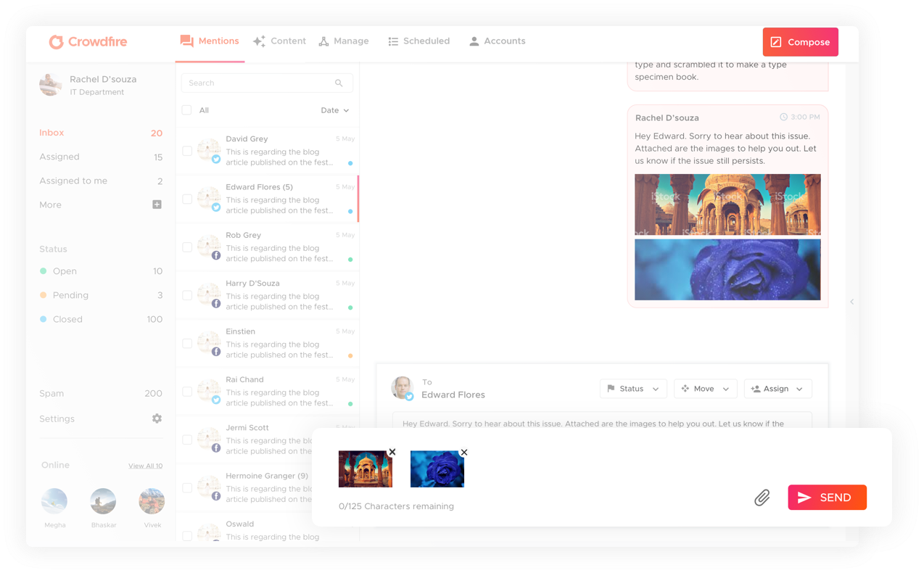Open Assigned to me list
This screenshot has height=573, width=924.
point(101,181)
